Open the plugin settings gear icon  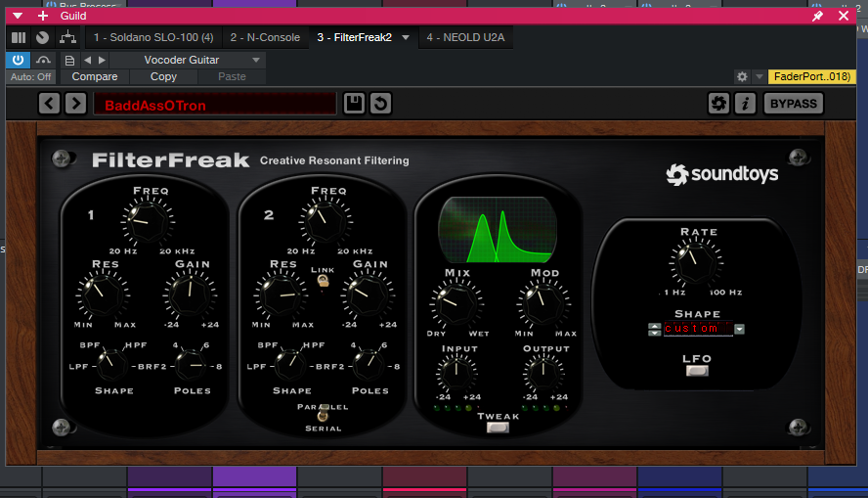point(742,77)
